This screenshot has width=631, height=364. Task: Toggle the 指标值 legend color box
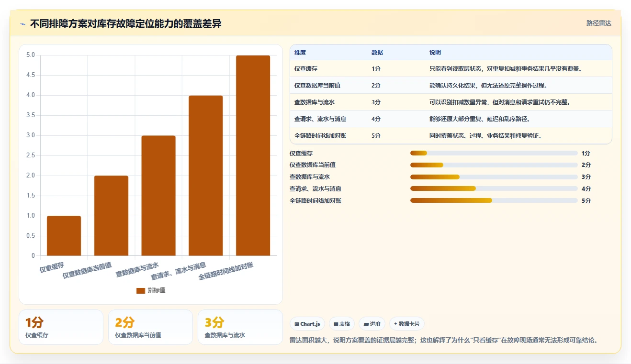141,290
